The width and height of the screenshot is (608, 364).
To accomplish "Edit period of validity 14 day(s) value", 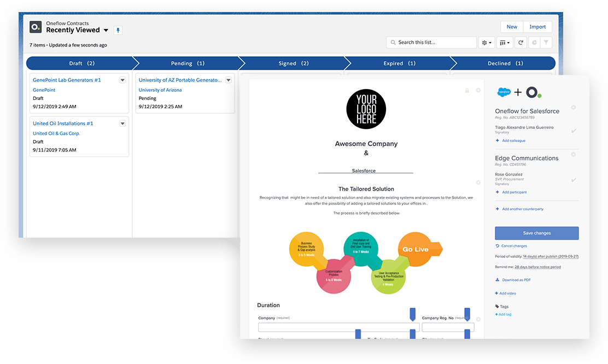I will [x=551, y=257].
